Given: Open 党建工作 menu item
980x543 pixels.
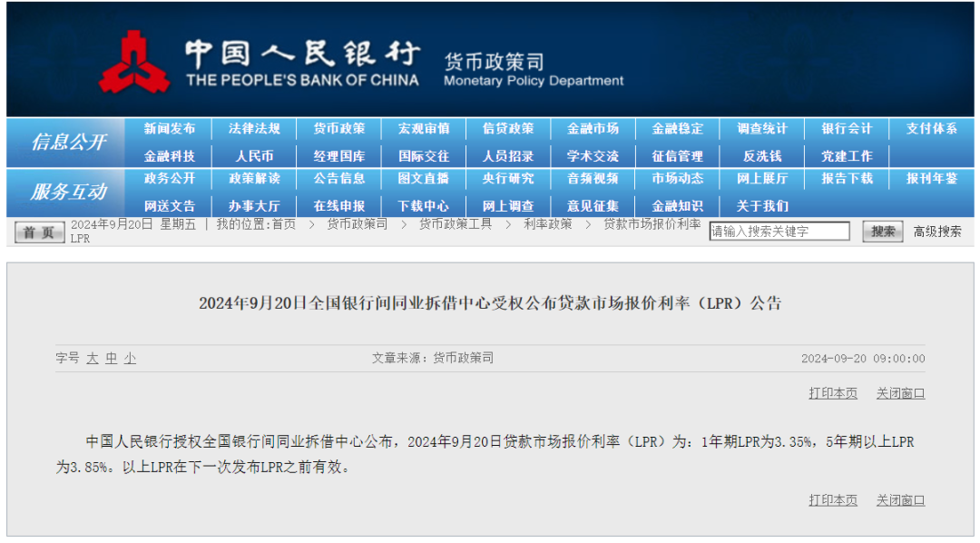Looking at the screenshot, I should pyautogui.click(x=847, y=156).
